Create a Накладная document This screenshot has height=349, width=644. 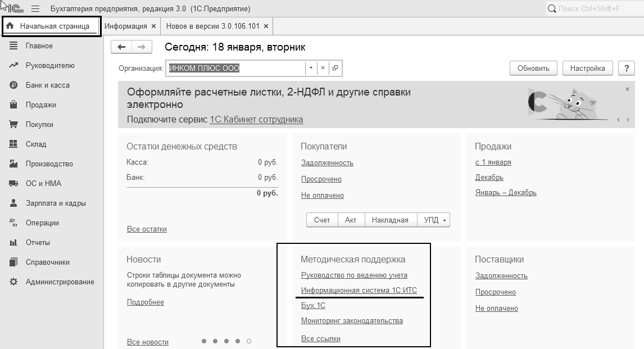click(390, 220)
